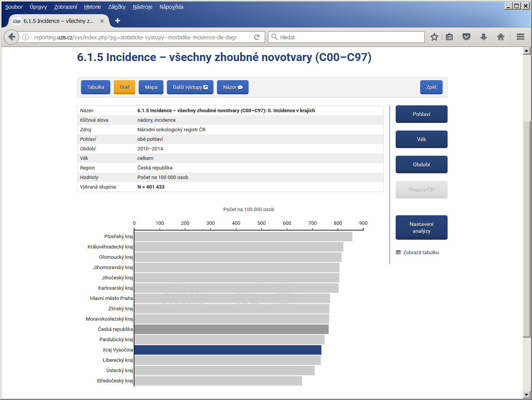Bookmark this page with the star icon
The image size is (532, 400).
coord(434,37)
